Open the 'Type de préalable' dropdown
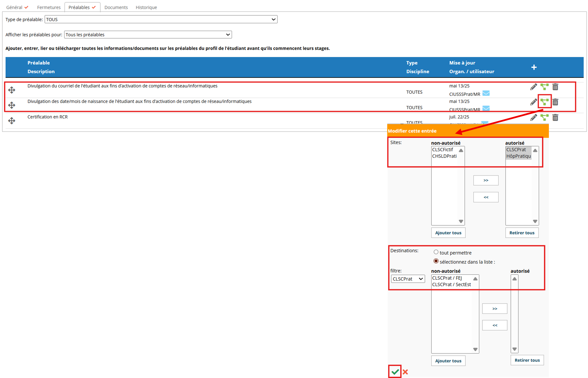588x378 pixels. [x=161, y=19]
